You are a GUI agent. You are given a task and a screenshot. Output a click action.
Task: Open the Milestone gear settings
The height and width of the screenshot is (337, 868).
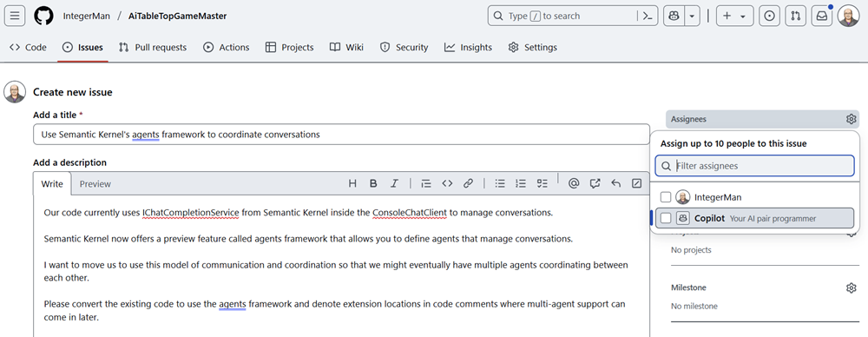point(851,287)
